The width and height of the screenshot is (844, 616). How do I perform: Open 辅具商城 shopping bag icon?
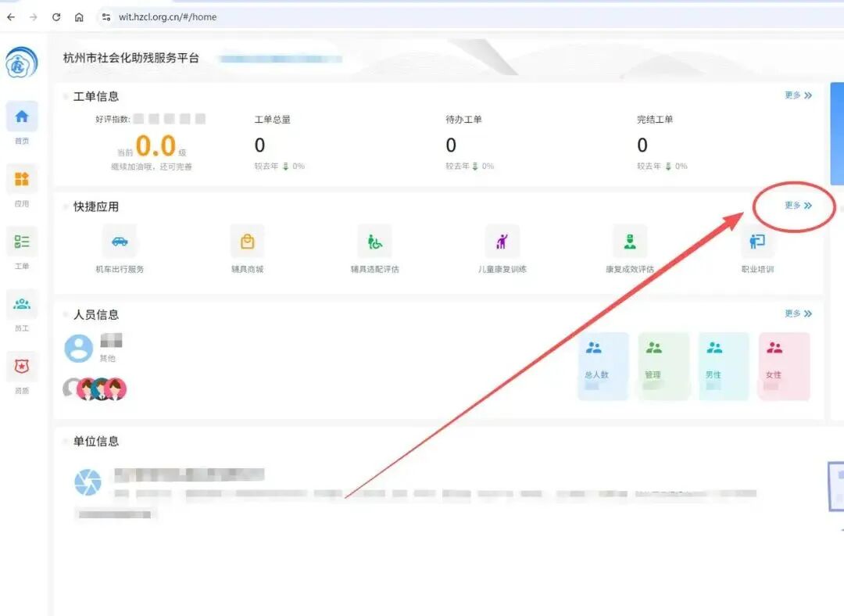(247, 242)
